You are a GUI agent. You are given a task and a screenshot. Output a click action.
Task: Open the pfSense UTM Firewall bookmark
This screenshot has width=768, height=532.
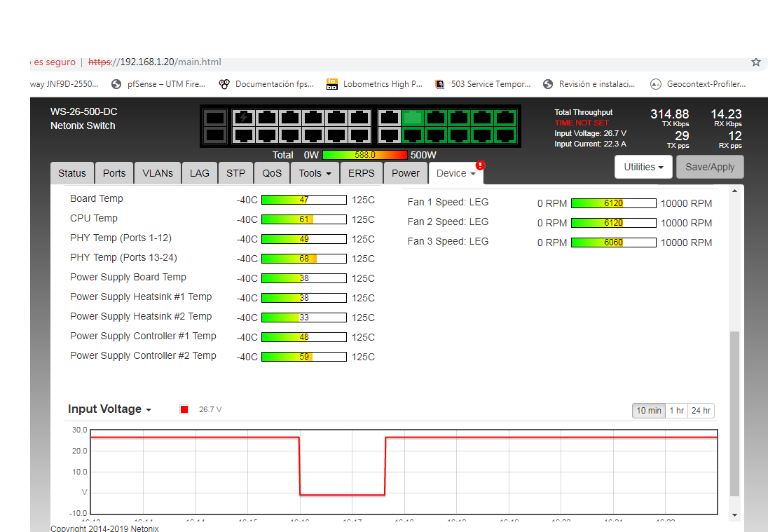point(158,84)
